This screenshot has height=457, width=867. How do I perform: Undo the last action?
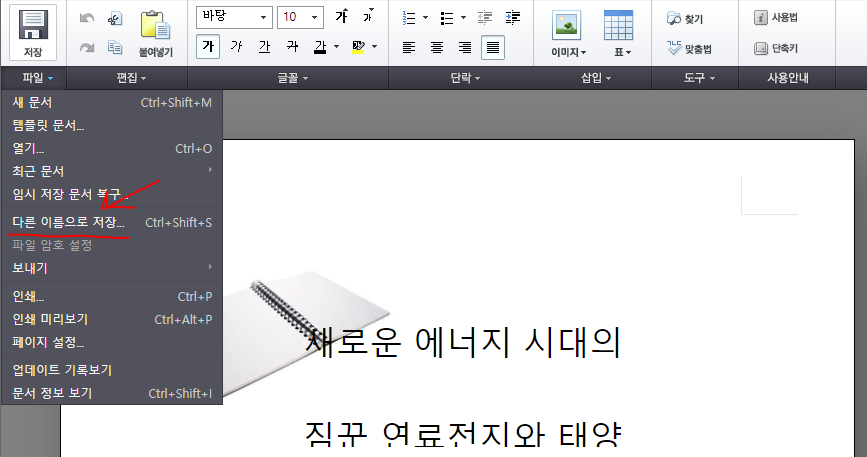pos(87,18)
